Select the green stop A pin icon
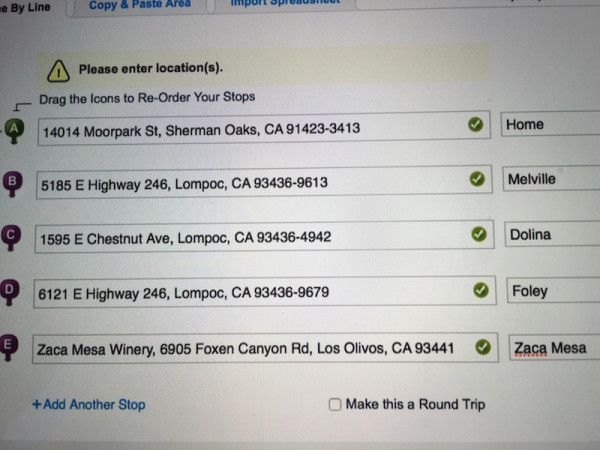This screenshot has width=600, height=450. click(x=14, y=131)
